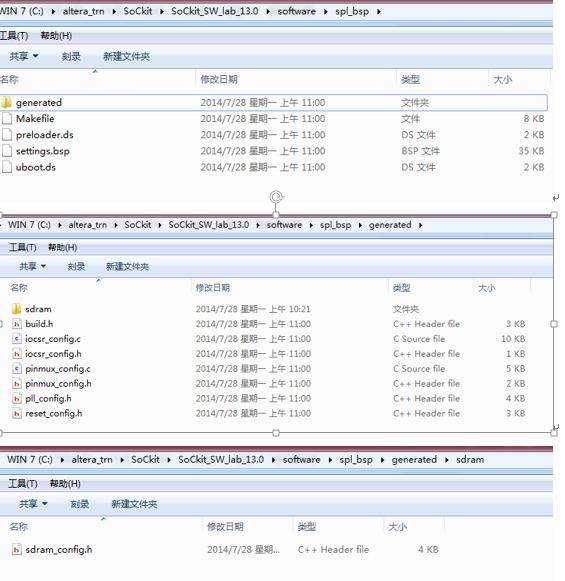This screenshot has width=565, height=581.
Task: Open the generated folder icon in spl_bsp window
Action: tap(6, 102)
